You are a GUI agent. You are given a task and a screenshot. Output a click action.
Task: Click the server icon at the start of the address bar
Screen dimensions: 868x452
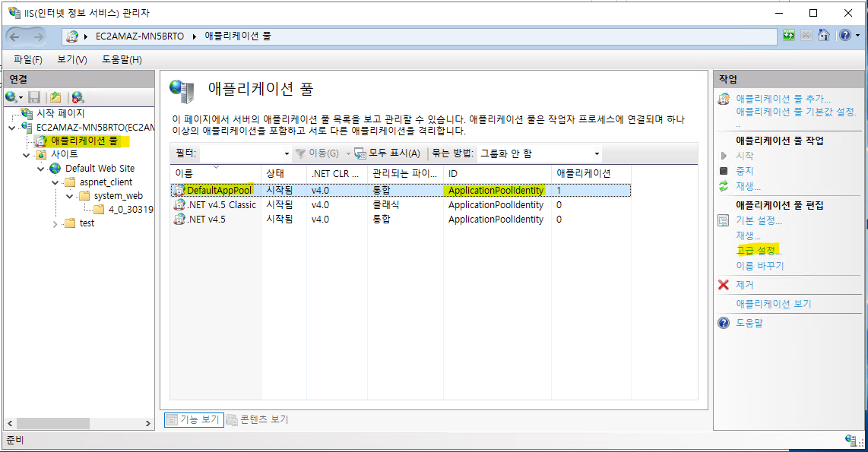tap(72, 36)
